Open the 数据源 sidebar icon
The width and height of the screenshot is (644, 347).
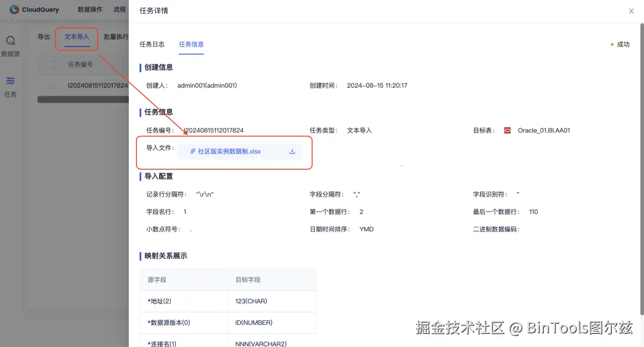(x=10, y=40)
